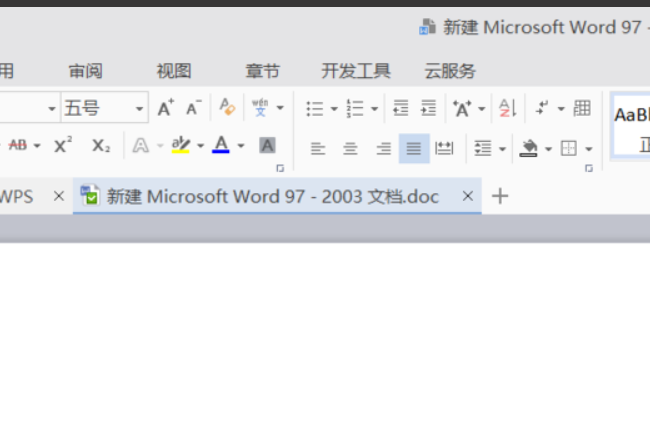The height and width of the screenshot is (433, 650).
Task: Close the 新建 Microsoft Word 97 - 2003 文档.doc tab
Action: point(468,196)
